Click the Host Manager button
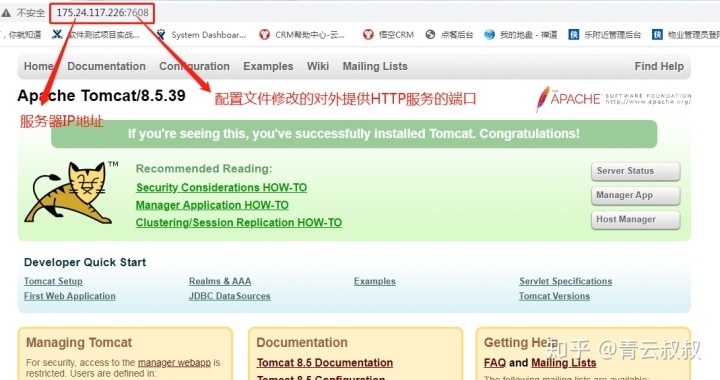720x380 pixels. pyautogui.click(x=636, y=220)
